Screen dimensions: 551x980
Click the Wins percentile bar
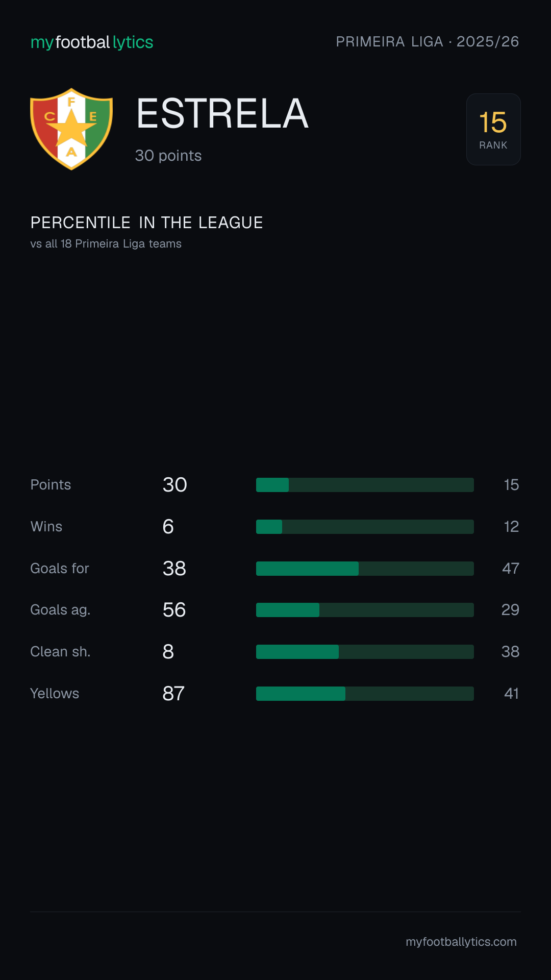coord(365,527)
